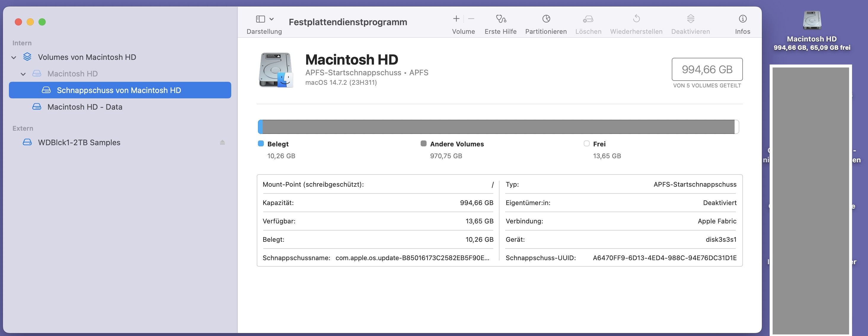Click the Macintosh HD desktop drive icon
The width and height of the screenshot is (868, 336).
tap(812, 21)
